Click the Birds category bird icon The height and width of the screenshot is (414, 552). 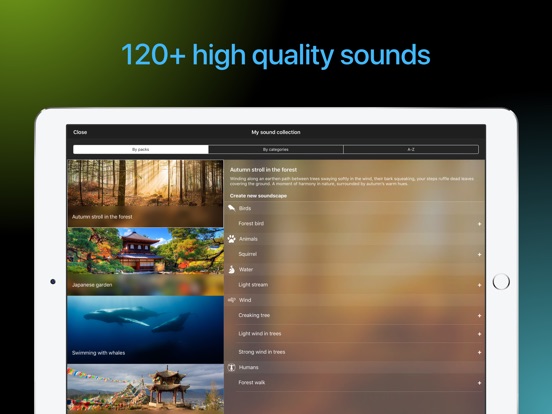point(231,208)
